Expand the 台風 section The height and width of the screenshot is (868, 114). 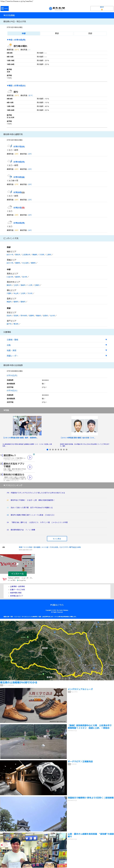[x=57, y=345]
